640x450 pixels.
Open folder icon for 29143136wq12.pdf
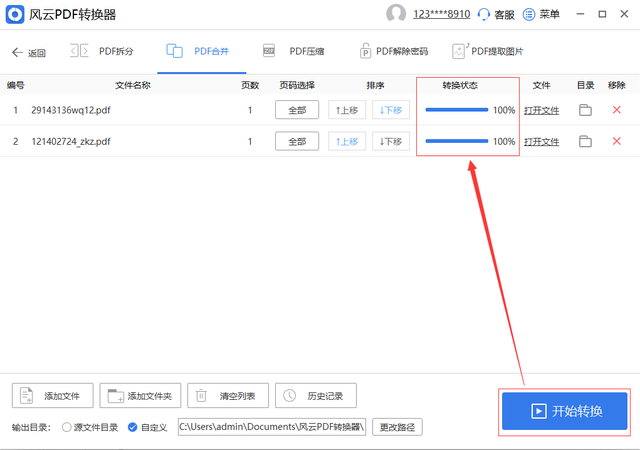pos(585,110)
